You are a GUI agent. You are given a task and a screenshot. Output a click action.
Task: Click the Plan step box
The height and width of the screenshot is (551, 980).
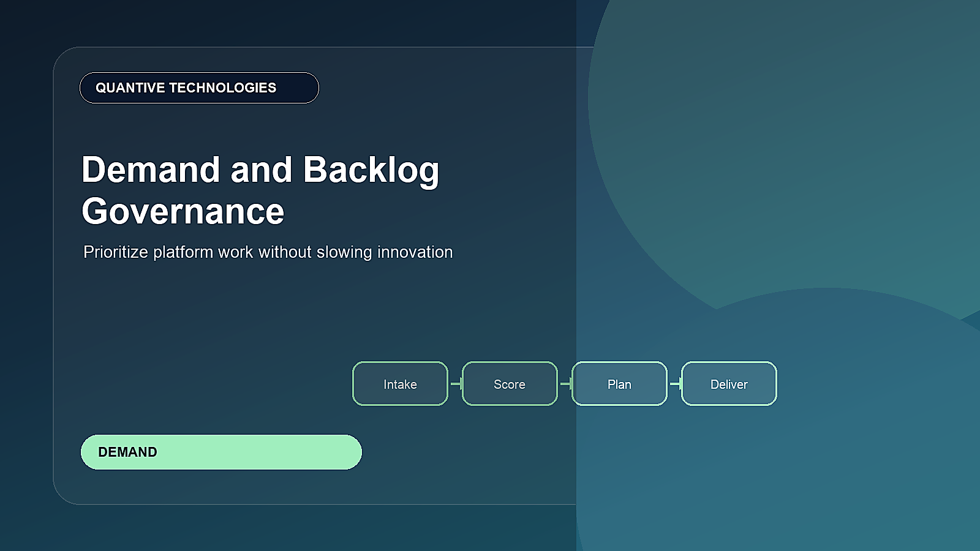[619, 384]
